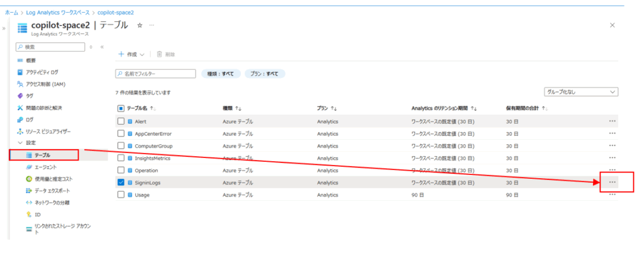Open the SigninLogs row ellipsis menu
This screenshot has width=644, height=255.
612,183
